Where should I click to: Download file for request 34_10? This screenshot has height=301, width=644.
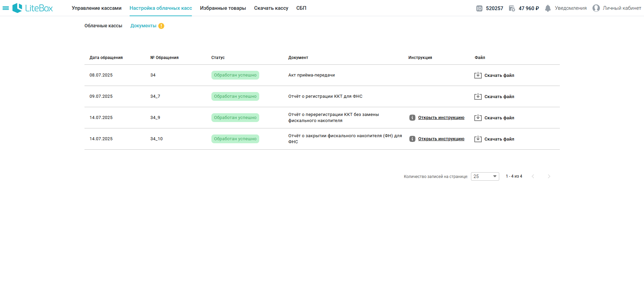[x=499, y=139]
